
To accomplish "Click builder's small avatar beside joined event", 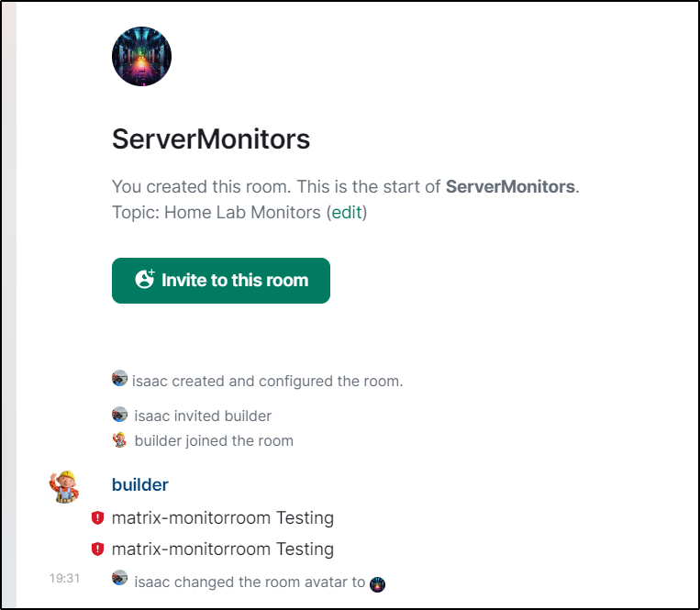I will [x=119, y=440].
